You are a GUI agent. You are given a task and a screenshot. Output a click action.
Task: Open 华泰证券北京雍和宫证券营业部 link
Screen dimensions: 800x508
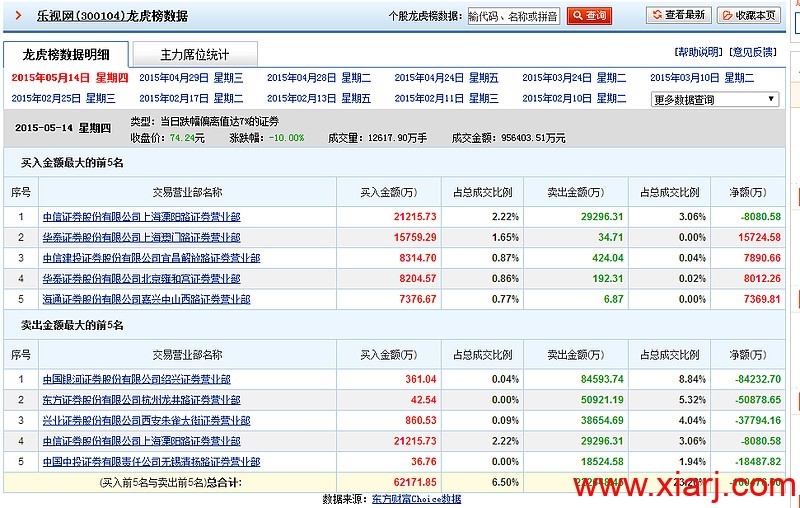141,278
